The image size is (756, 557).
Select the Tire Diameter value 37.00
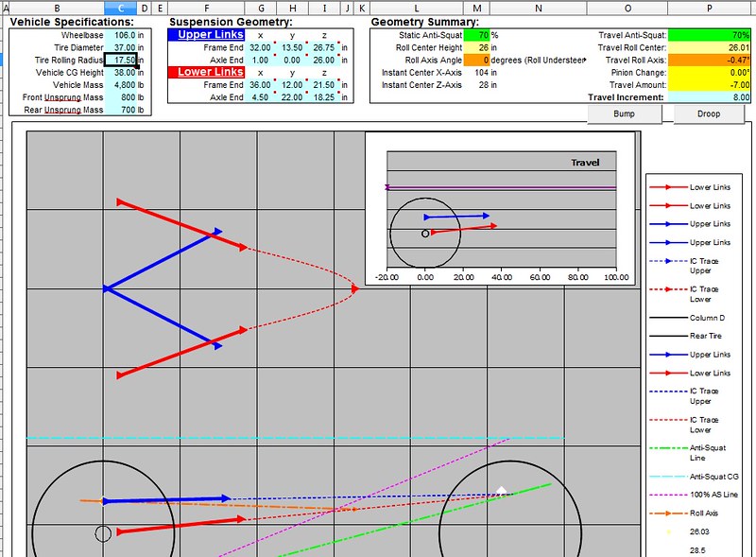[x=121, y=47]
